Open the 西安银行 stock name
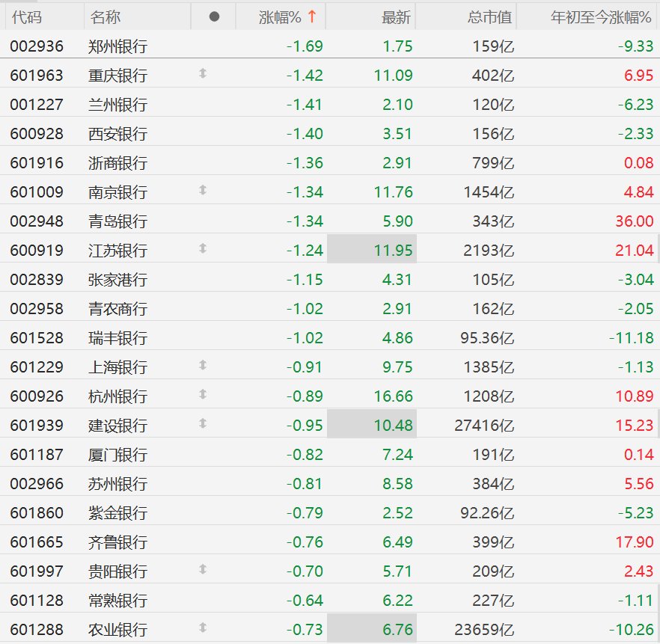 click(118, 134)
